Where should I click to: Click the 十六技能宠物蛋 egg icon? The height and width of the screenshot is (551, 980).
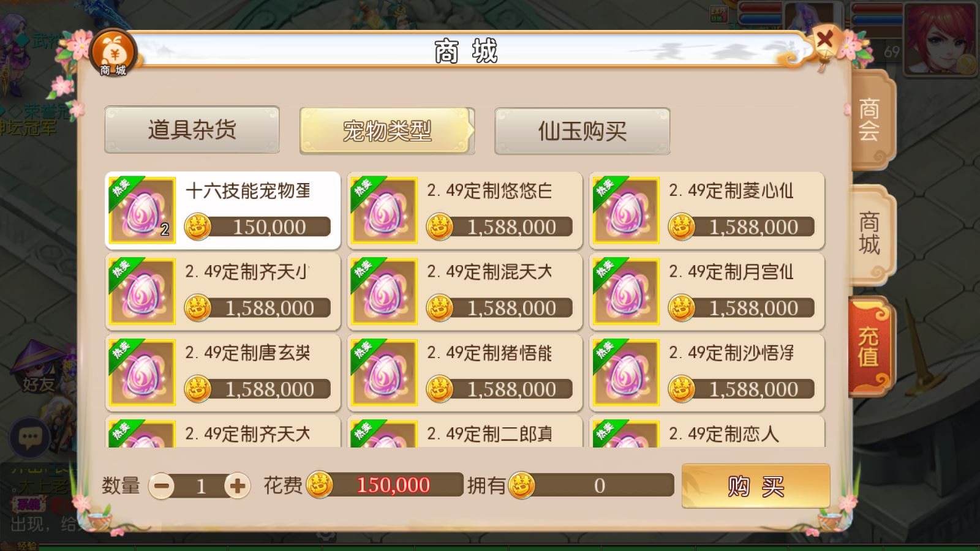[142, 211]
